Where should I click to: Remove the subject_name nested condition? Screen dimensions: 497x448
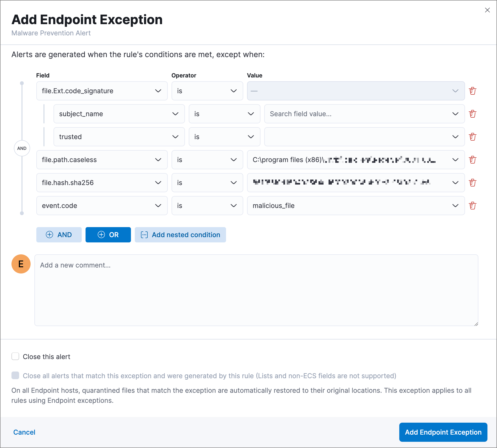coord(473,114)
